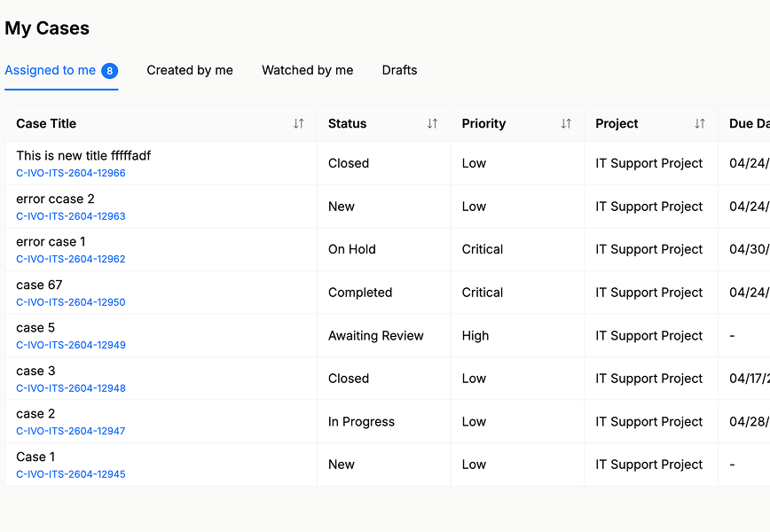This screenshot has height=532, width=770.
Task: Click the 'Case 1' title
Action: (35, 457)
